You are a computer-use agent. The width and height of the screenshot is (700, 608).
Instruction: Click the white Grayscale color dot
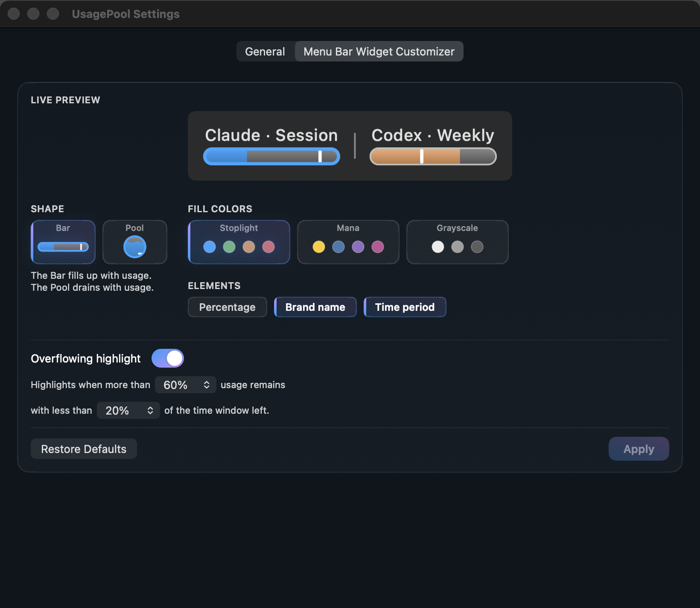pyautogui.click(x=438, y=247)
